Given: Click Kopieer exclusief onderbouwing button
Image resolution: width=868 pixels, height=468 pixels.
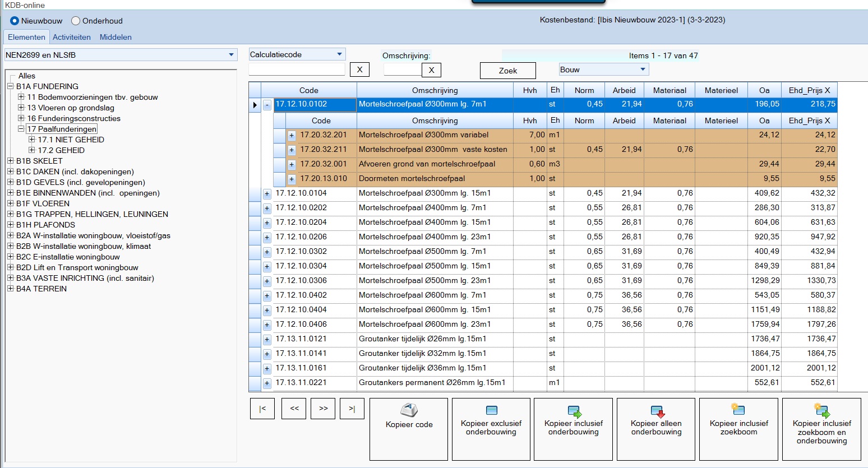Looking at the screenshot, I should (491, 429).
